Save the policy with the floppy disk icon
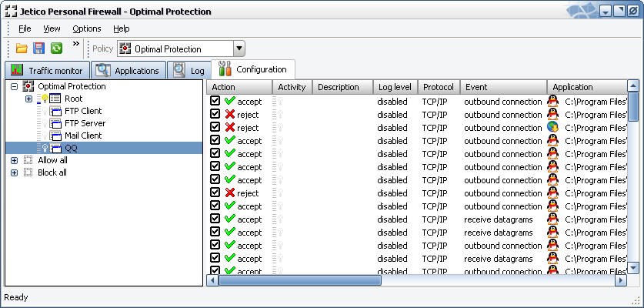The width and height of the screenshot is (644, 308). click(39, 49)
